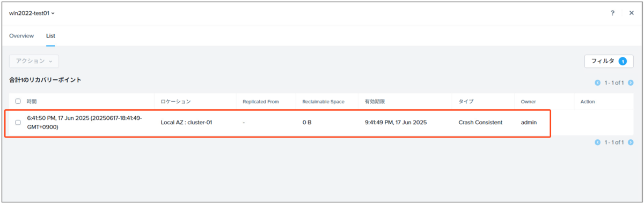The image size is (644, 204).
Task: Click 合計1のリカバリーポイント heading
Action: [45, 80]
